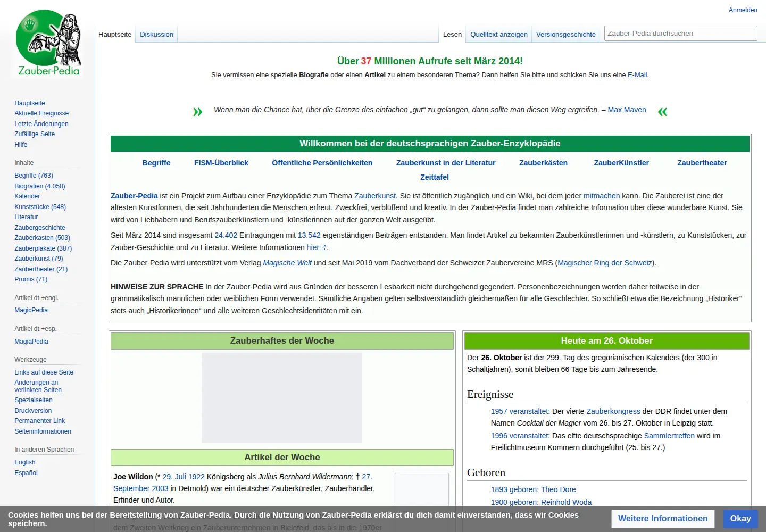This screenshot has height=532, width=766.
Task: Open Öffentliche Persönlichkeiten link
Action: [322, 163]
